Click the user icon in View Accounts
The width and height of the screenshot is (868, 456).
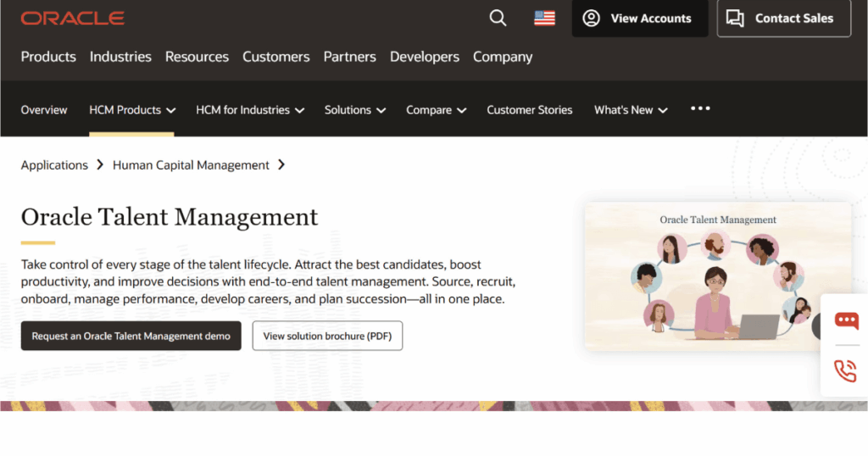pos(591,19)
